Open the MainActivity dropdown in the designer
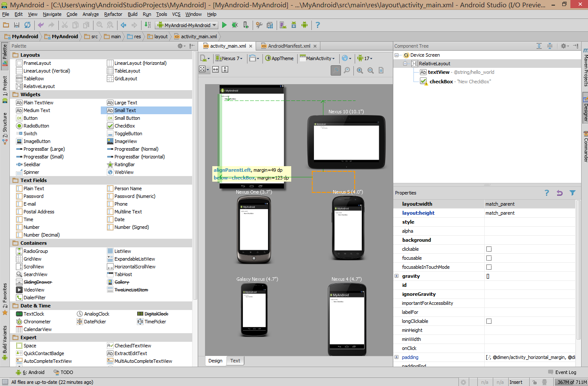The width and height of the screenshot is (588, 386). [317, 58]
